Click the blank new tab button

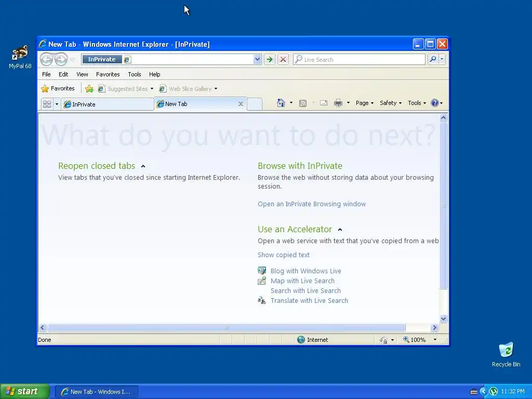click(255, 104)
